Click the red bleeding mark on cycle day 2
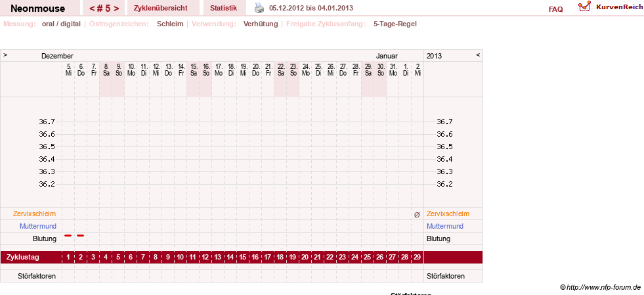The image size is (644, 295). [x=81, y=235]
